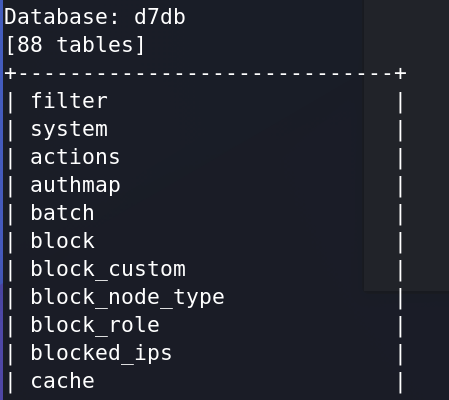Click the 'system' table entry
The image size is (449, 400).
(69, 130)
